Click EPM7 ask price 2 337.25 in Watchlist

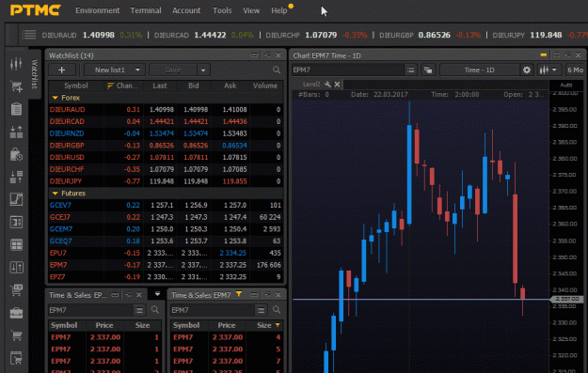point(233,265)
